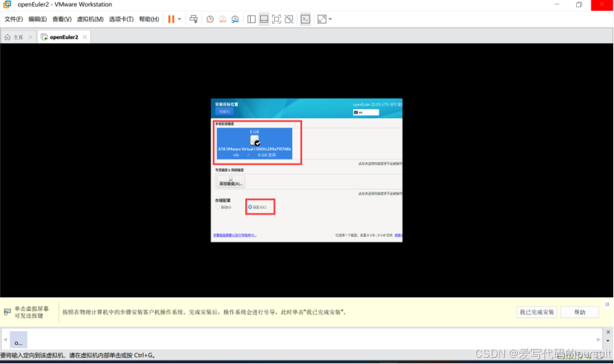Pause the running virtual machine

coord(171,19)
